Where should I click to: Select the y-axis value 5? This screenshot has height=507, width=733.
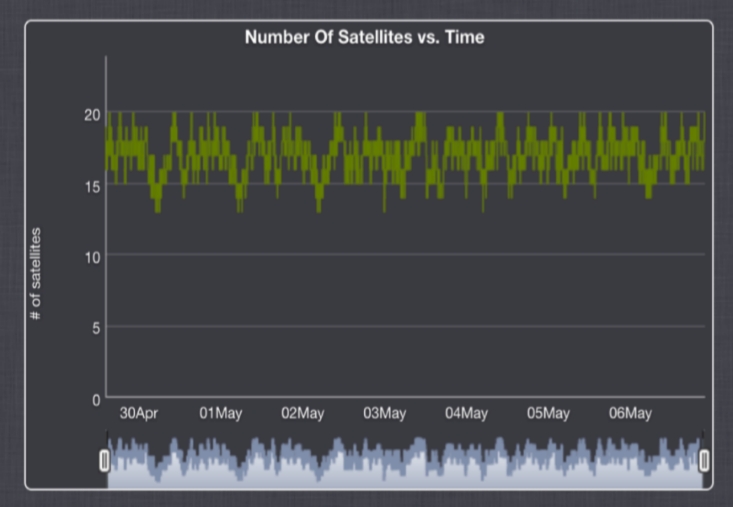pyautogui.click(x=95, y=328)
